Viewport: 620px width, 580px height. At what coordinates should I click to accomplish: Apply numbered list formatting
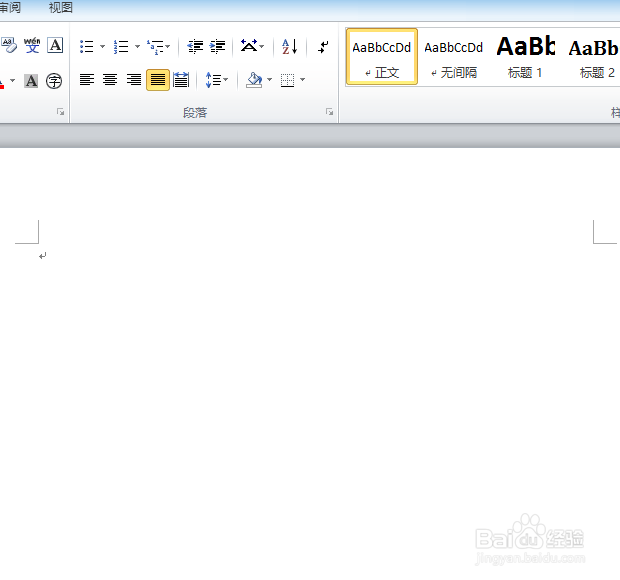pos(121,46)
